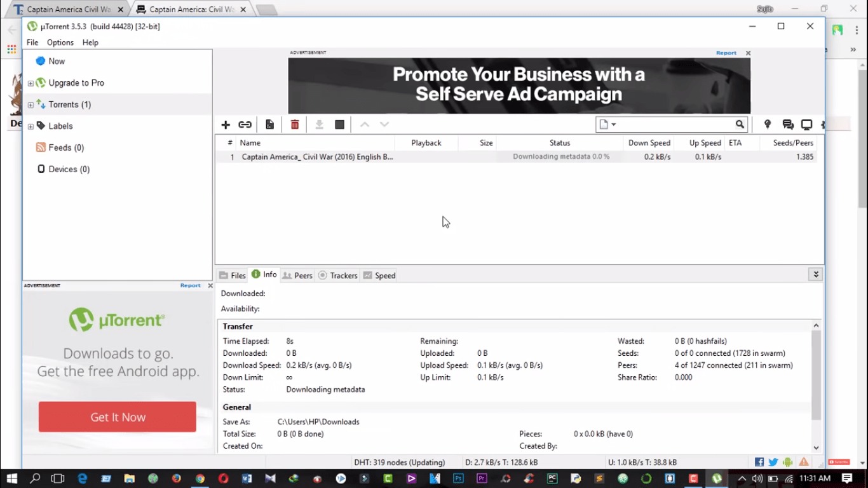Click the Add Torrent from URL link icon
The image size is (868, 488).
tap(245, 125)
